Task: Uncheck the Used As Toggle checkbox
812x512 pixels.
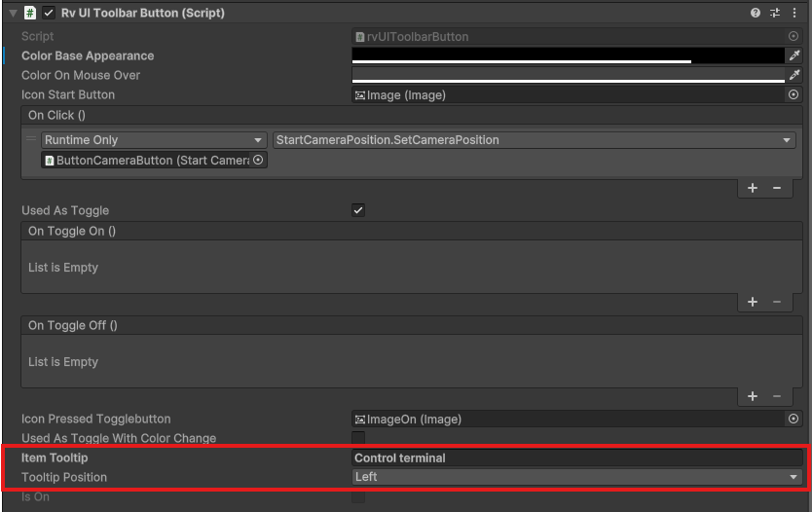Action: pyautogui.click(x=358, y=210)
